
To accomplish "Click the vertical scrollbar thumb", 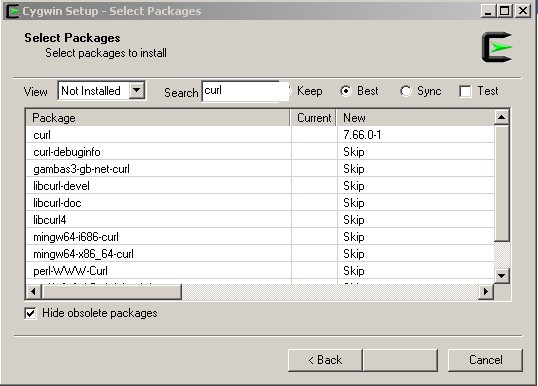I will (x=502, y=183).
